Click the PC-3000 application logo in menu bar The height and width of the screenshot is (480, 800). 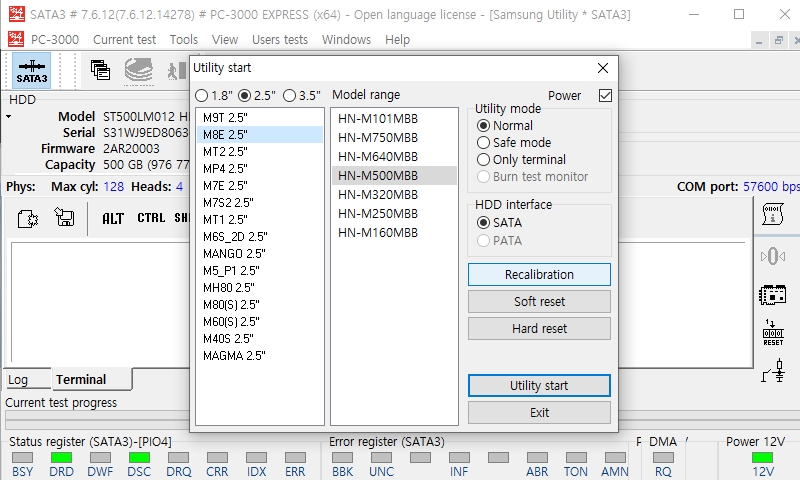coord(16,39)
